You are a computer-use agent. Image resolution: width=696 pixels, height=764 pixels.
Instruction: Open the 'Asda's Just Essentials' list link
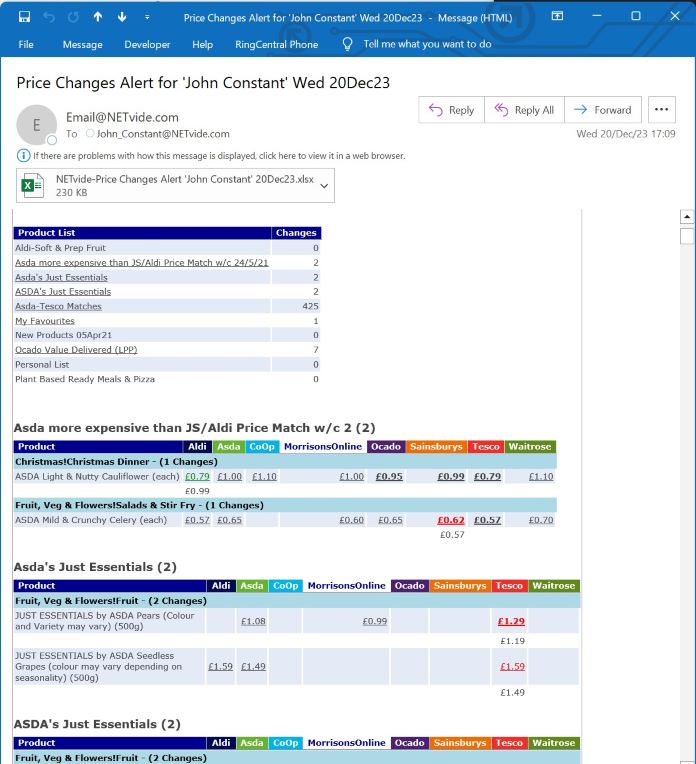point(61,277)
